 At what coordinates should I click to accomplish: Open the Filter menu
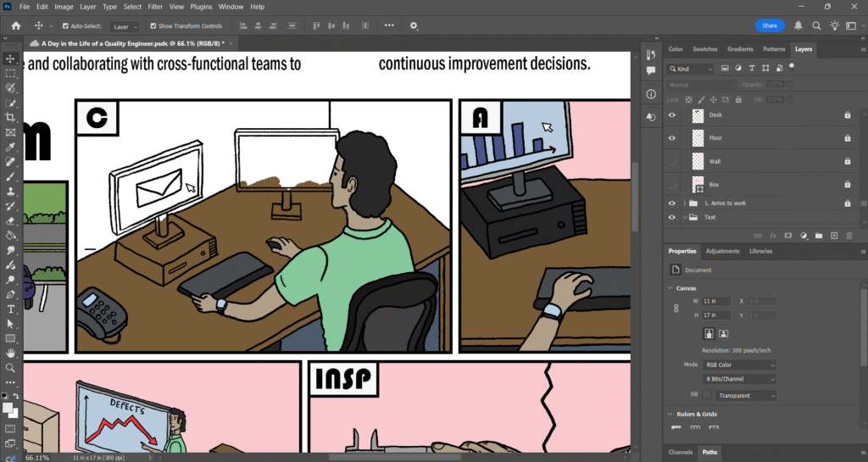[155, 7]
